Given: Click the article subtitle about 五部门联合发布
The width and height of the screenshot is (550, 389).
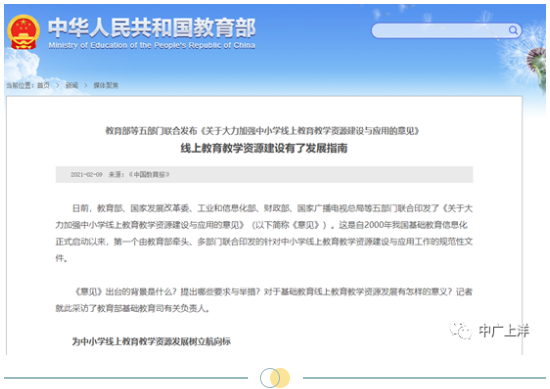Looking at the screenshot, I should (x=262, y=131).
